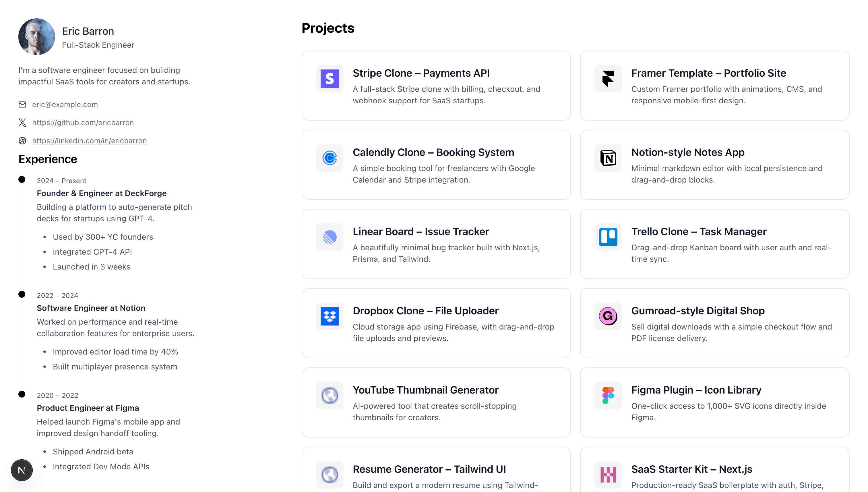Click the X social icon
The image size is (868, 492).
tap(22, 123)
